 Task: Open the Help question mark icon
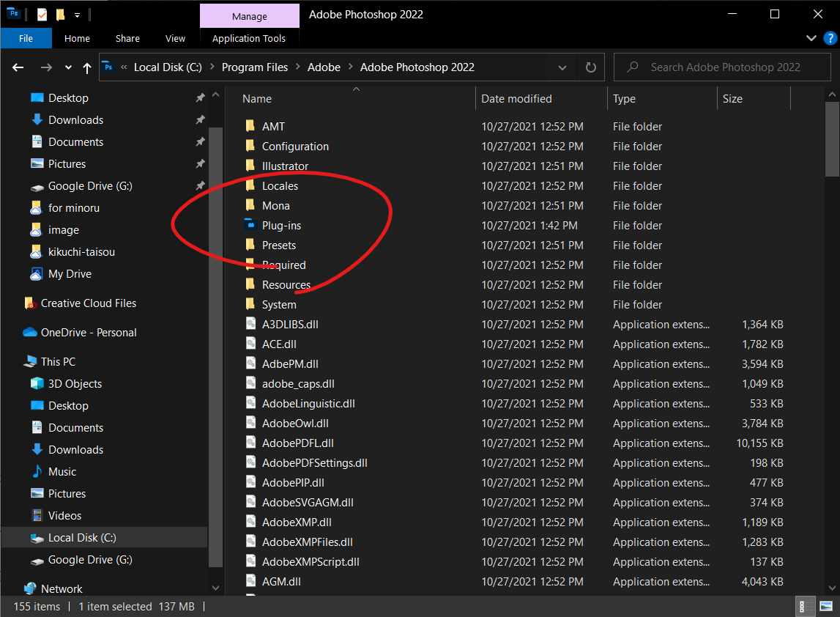830,38
